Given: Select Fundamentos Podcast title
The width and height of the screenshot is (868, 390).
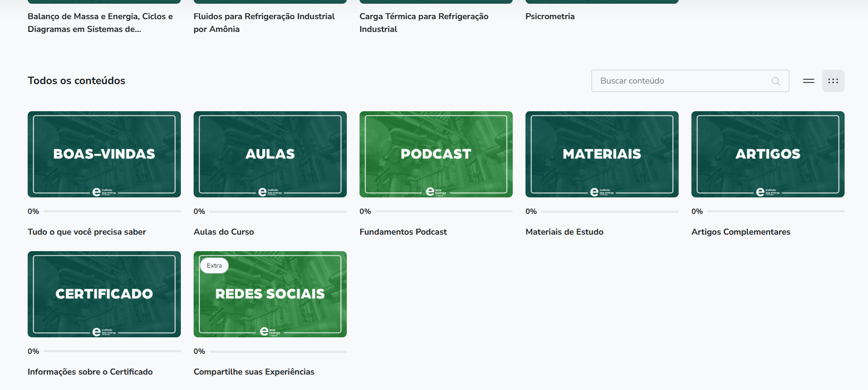Looking at the screenshot, I should (x=403, y=232).
